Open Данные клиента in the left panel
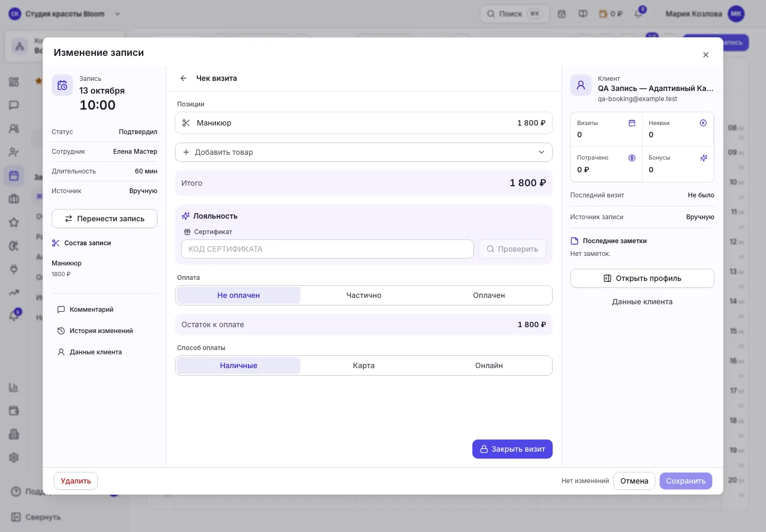Image resolution: width=766 pixels, height=532 pixels. tap(89, 352)
